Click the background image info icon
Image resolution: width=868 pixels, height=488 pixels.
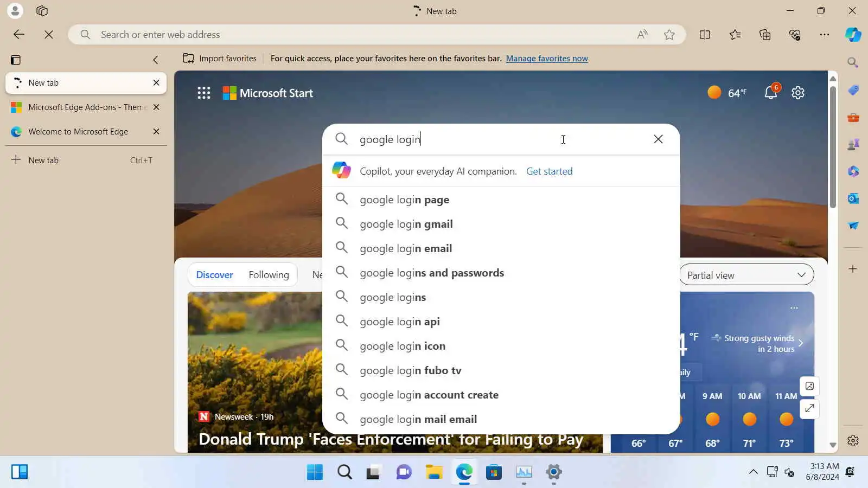(809, 386)
